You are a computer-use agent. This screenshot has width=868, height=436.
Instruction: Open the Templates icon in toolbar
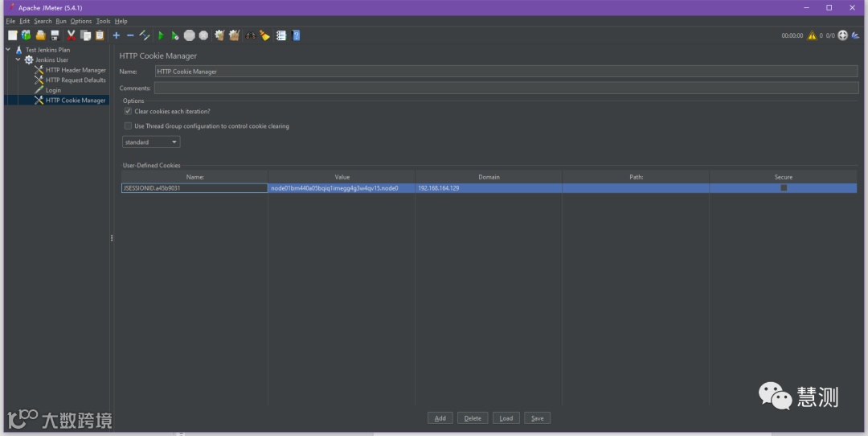coord(26,35)
